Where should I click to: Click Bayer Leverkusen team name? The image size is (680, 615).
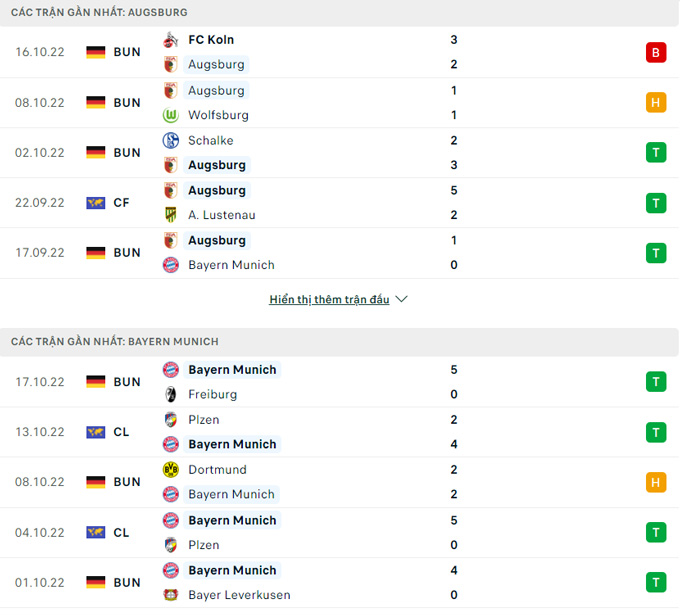click(239, 595)
